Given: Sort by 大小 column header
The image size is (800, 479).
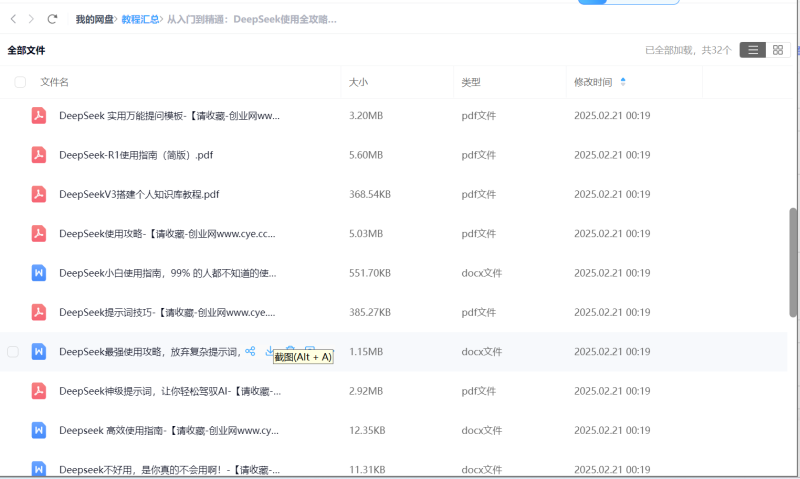Looking at the screenshot, I should coord(358,82).
